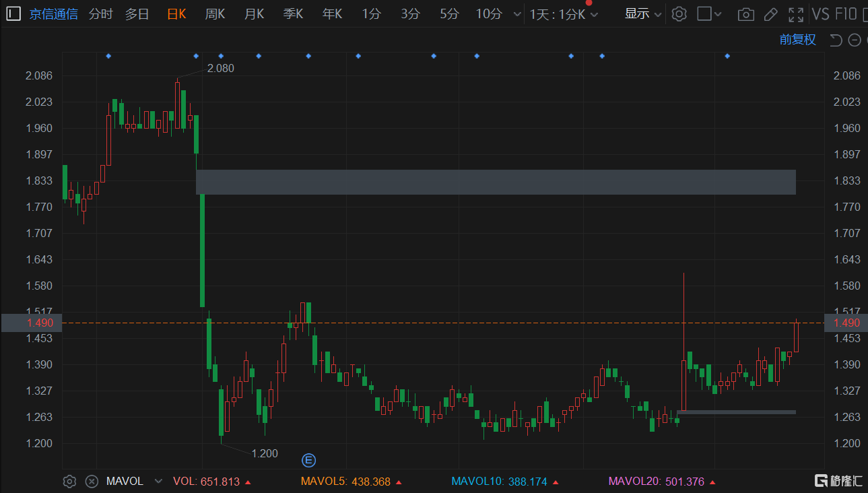The width and height of the screenshot is (868, 493).
Task: Click the upper gray gap rectangle near 1.833
Action: click(x=496, y=182)
